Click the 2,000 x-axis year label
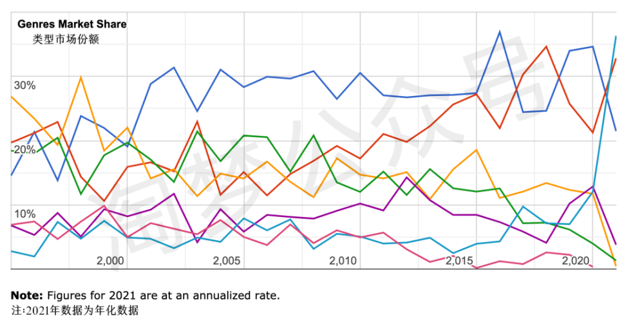Screen dimensions: 644x322 pyautogui.click(x=110, y=261)
